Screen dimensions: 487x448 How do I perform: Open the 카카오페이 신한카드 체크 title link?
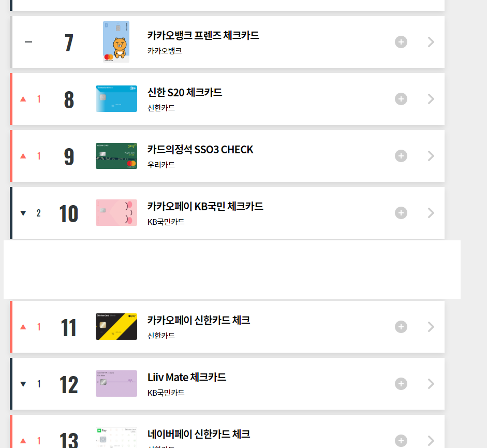199,320
